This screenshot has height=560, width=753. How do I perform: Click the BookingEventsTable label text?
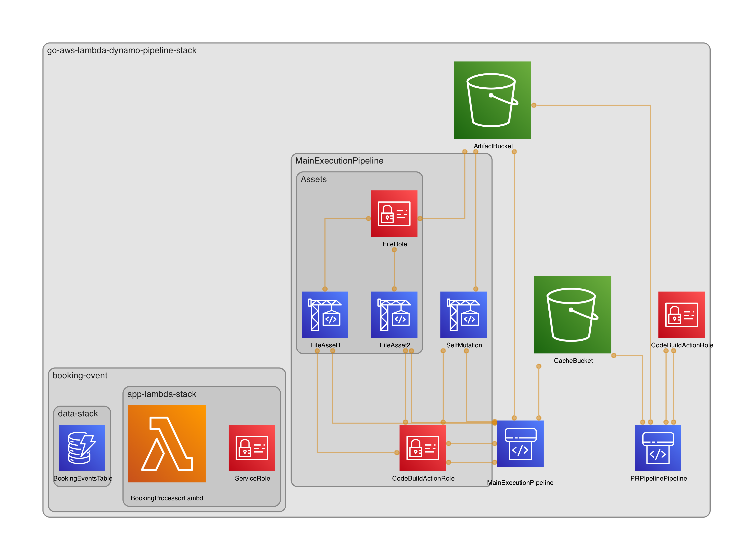(83, 478)
